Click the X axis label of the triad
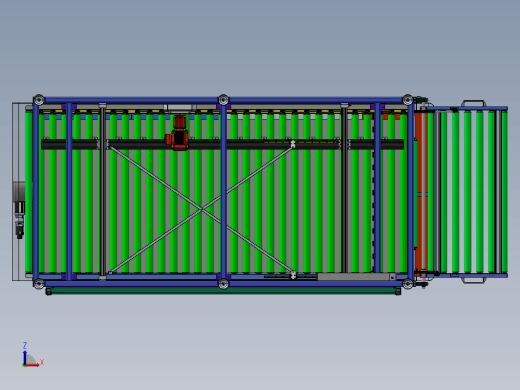520x390 pixels. (42, 362)
